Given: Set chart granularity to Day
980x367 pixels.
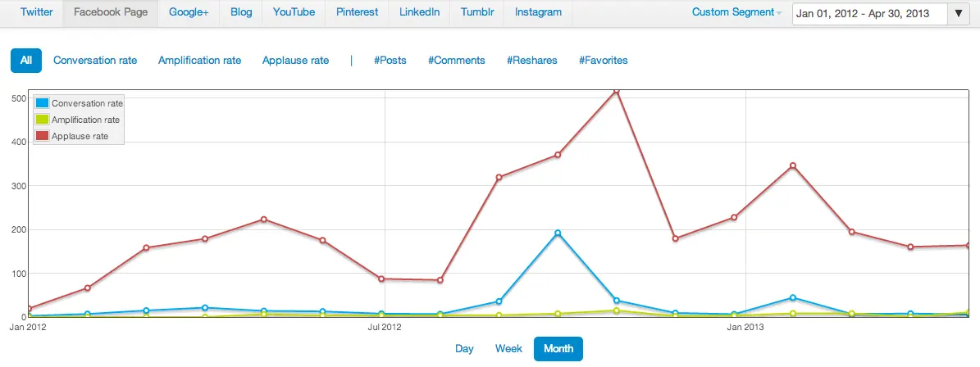Looking at the screenshot, I should pyautogui.click(x=464, y=349).
